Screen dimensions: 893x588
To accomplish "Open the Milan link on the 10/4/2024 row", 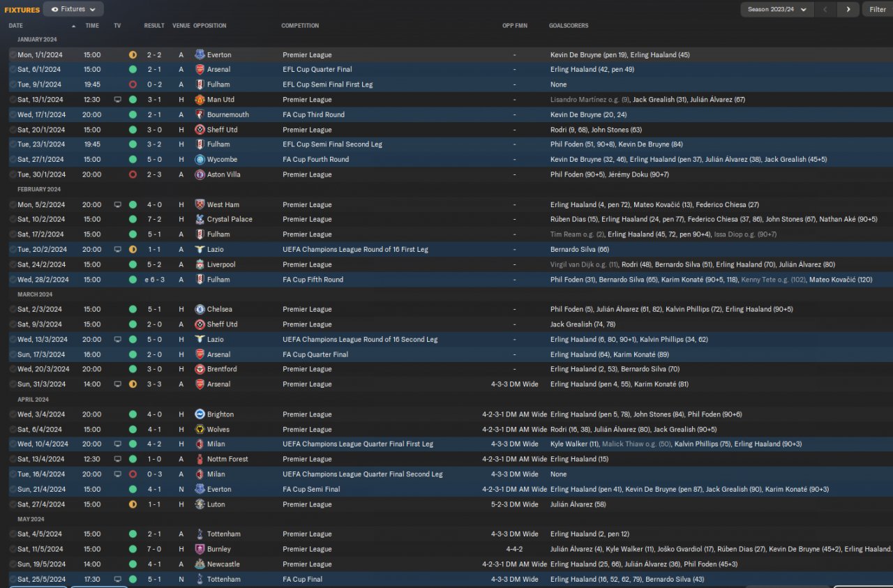I will 216,444.
